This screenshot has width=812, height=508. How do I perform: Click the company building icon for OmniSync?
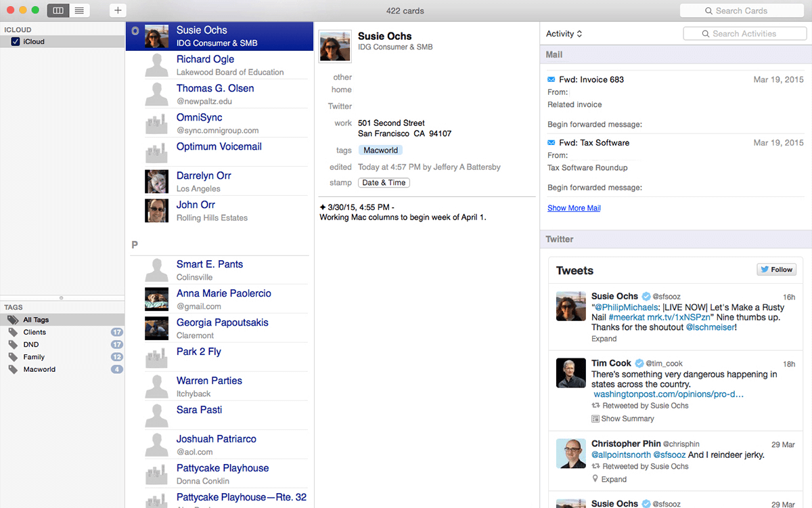tap(156, 123)
